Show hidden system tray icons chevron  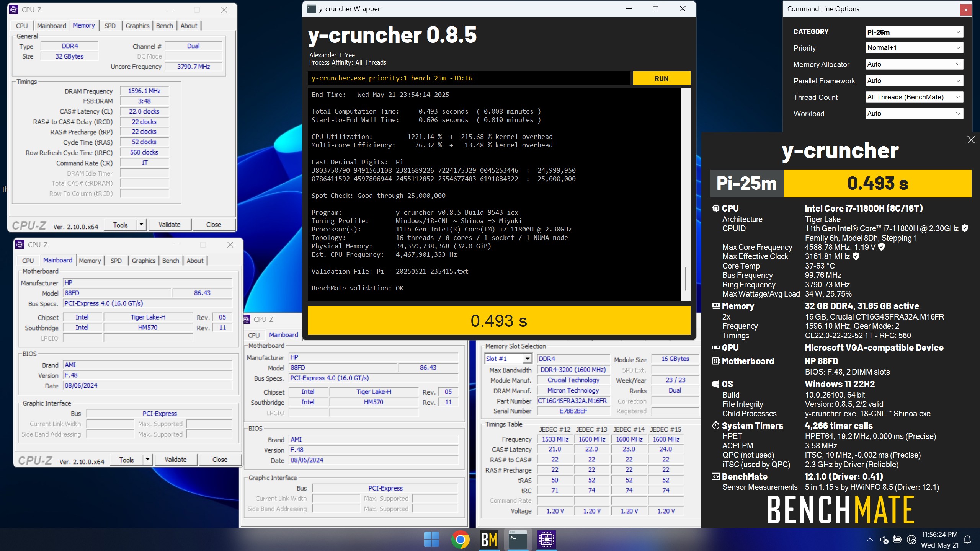tap(870, 540)
